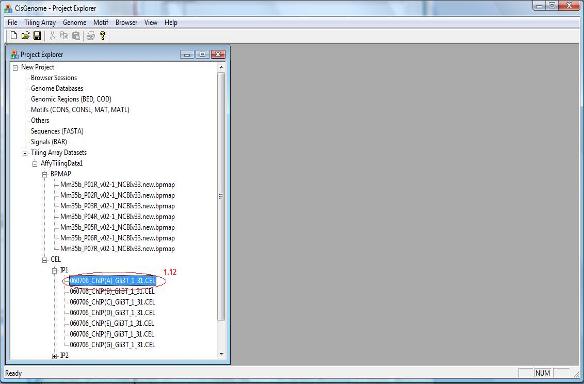Open the Genome menu

click(74, 23)
